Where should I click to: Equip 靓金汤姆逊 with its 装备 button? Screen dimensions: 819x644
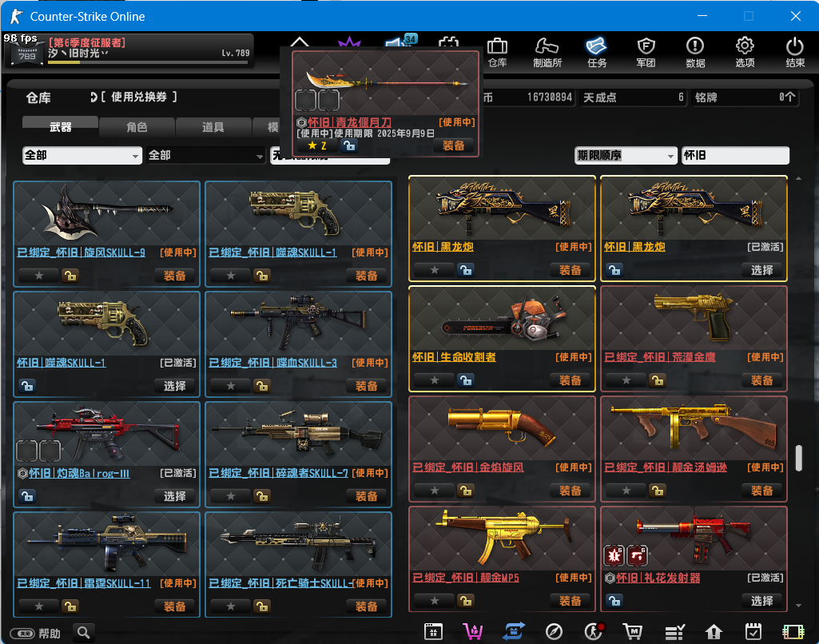point(761,491)
